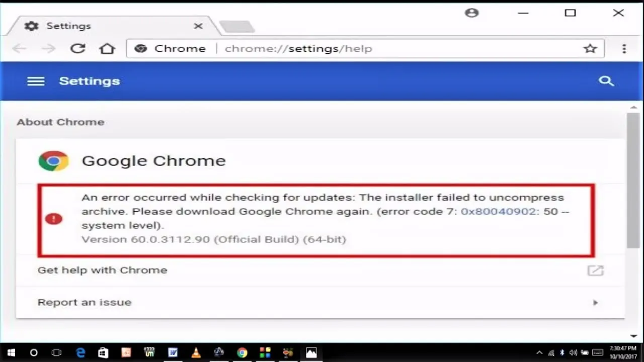Screen dimensions: 644x362
Task: Click the Settings search magnifier icon
Action: (606, 81)
